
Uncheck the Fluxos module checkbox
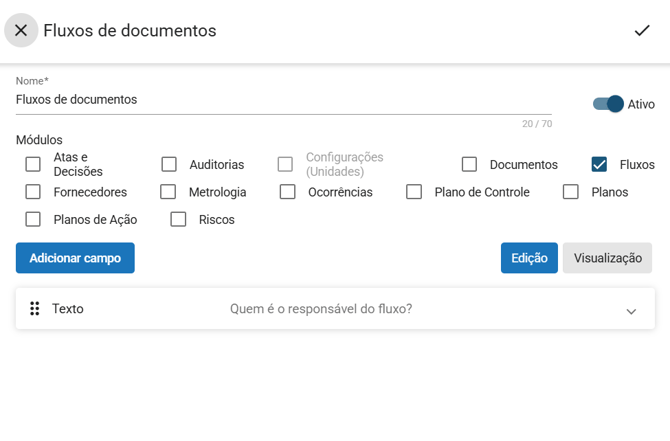point(599,164)
